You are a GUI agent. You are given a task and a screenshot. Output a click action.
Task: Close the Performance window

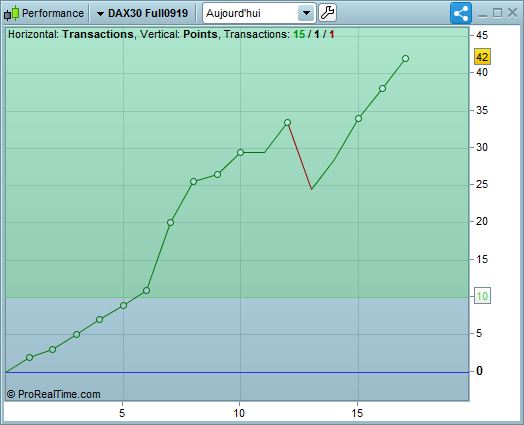(513, 13)
